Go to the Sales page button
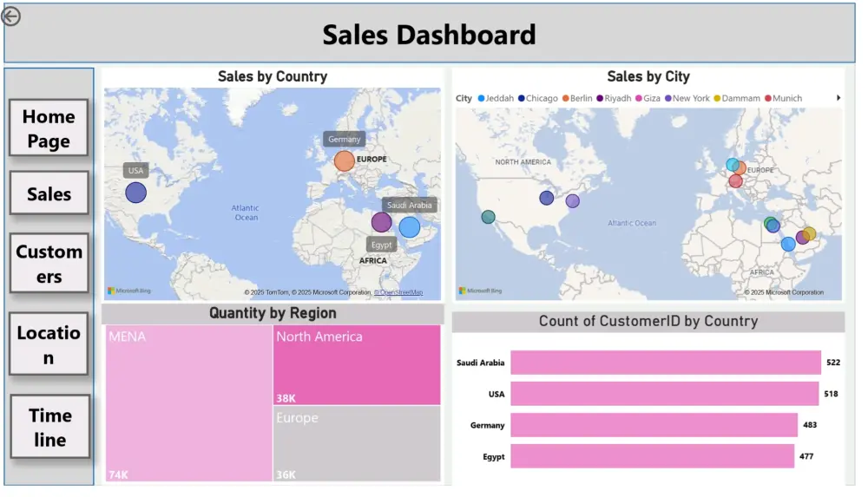 point(49,193)
